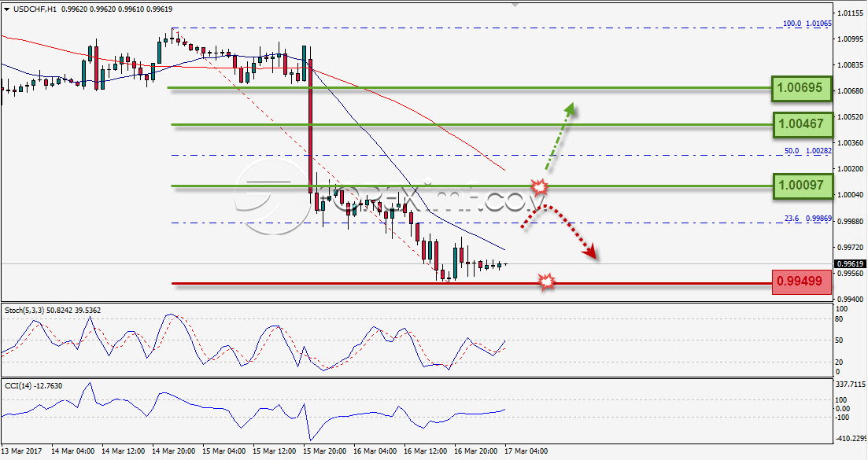Click price axis value 1.00200

point(851,168)
